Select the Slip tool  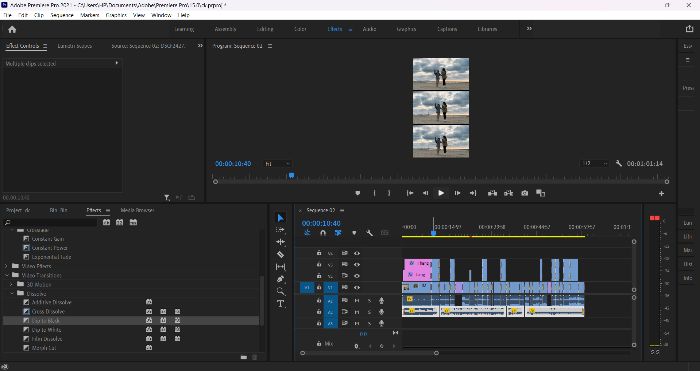[x=280, y=267]
